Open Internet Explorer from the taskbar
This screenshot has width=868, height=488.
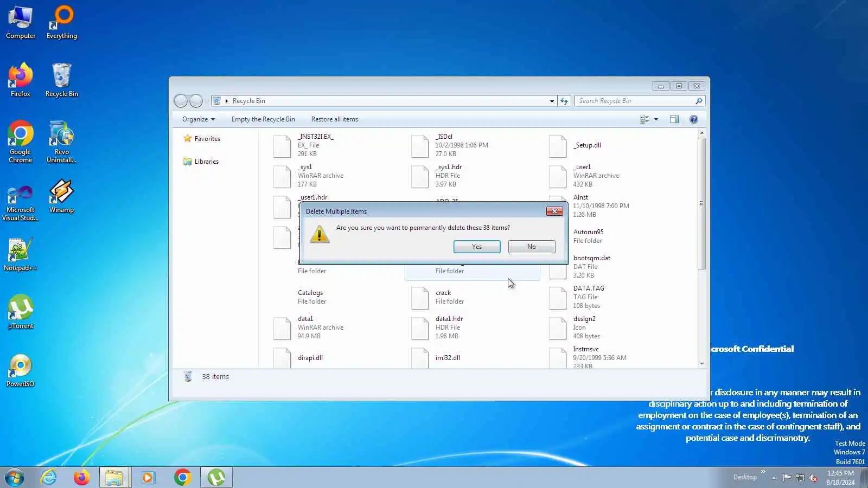(49, 478)
